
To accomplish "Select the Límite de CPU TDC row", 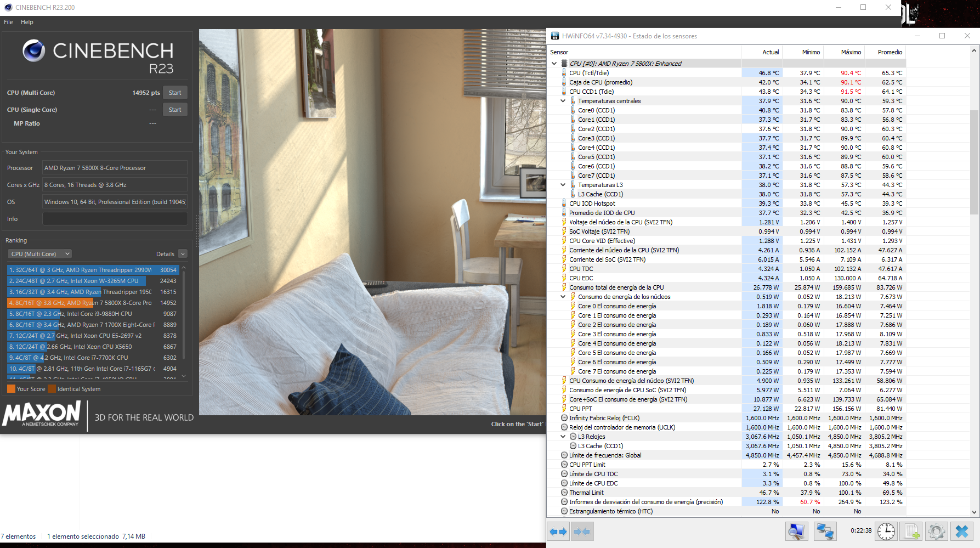I will 726,474.
